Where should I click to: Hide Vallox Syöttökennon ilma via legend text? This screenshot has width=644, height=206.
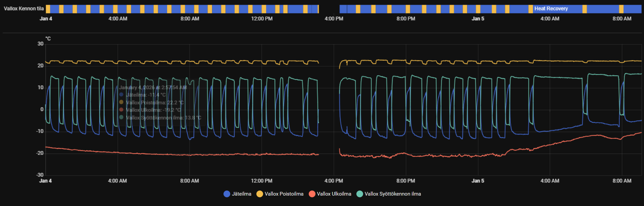393,194
